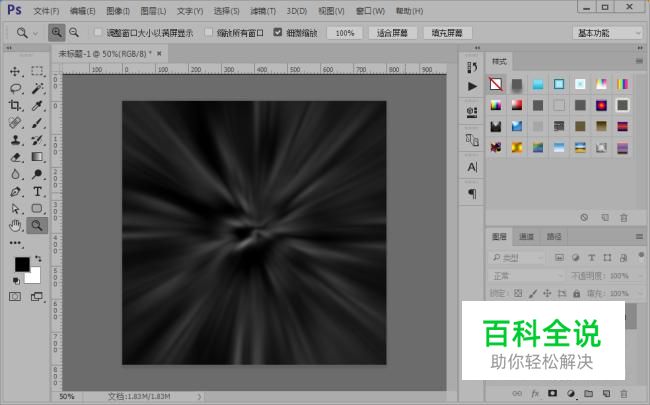
Task: Click the document zoom percentage field
Action: click(66, 397)
